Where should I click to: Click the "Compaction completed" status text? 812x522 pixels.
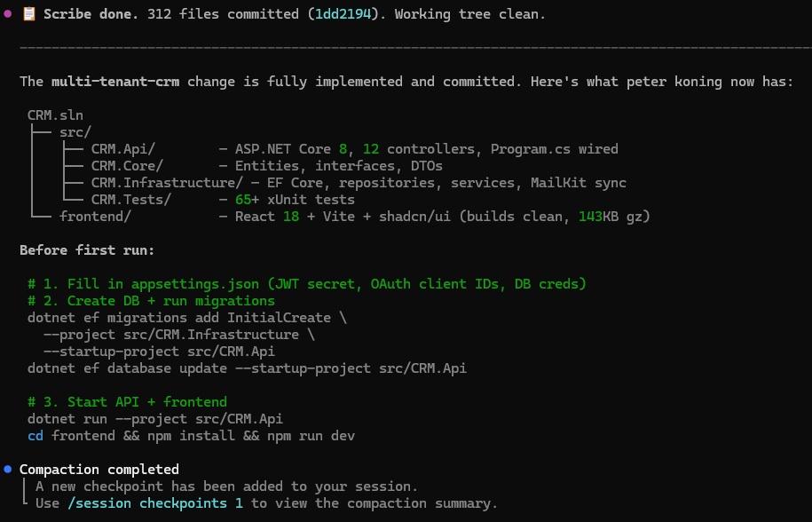pyautogui.click(x=99, y=470)
